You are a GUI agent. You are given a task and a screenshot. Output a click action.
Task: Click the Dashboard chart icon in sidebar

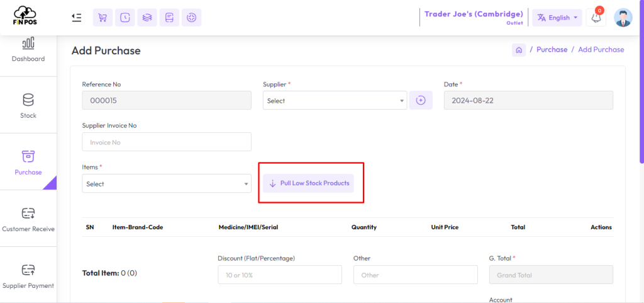point(28,43)
